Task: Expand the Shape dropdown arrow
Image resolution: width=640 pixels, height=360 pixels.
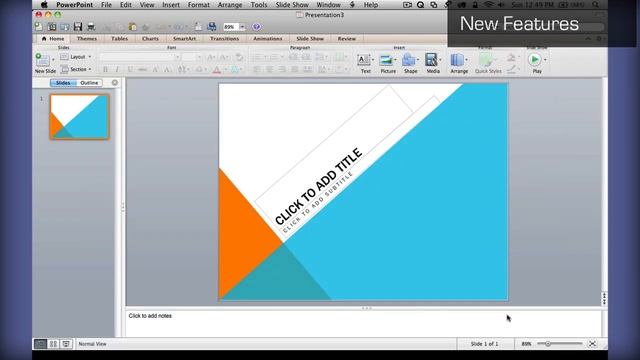Action: pos(418,60)
